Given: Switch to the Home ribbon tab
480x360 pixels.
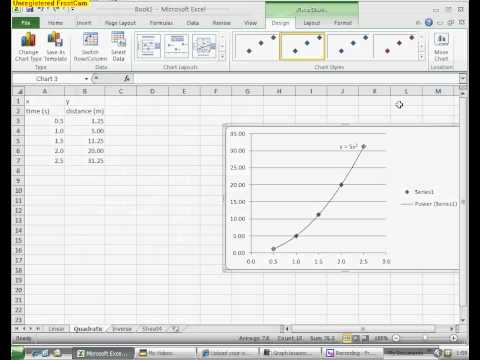Looking at the screenshot, I should coord(55,23).
